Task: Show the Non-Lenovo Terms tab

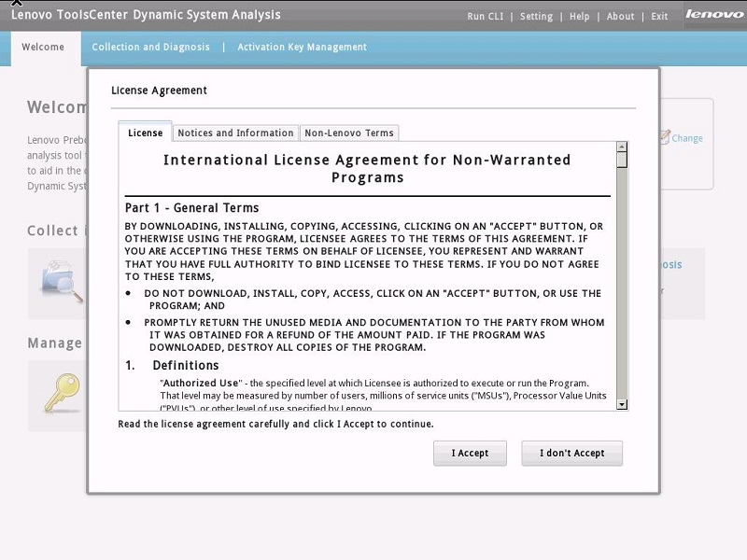Action: [x=349, y=133]
